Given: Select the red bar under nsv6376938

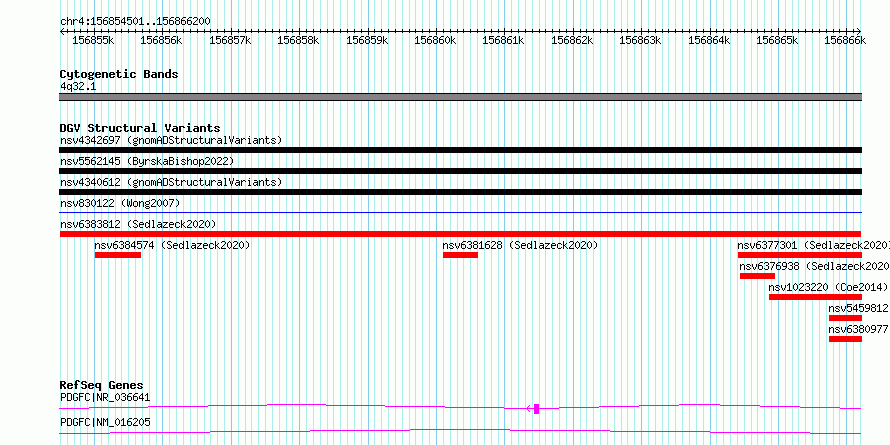Looking at the screenshot, I should click(757, 276).
